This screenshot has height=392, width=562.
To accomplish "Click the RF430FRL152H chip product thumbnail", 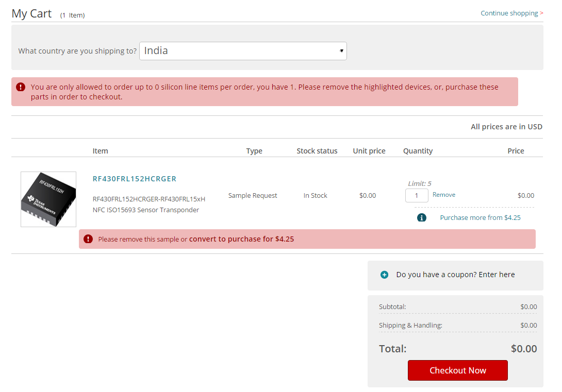I will point(48,199).
